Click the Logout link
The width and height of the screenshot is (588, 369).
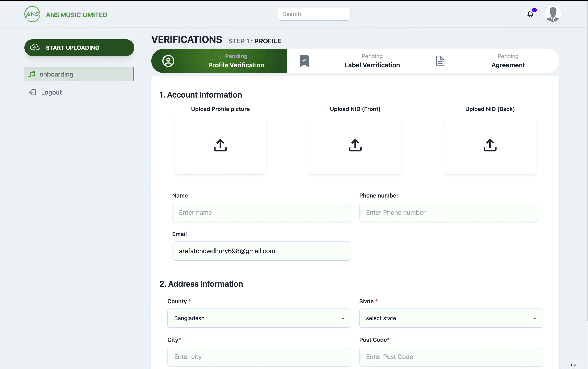pyautogui.click(x=51, y=92)
